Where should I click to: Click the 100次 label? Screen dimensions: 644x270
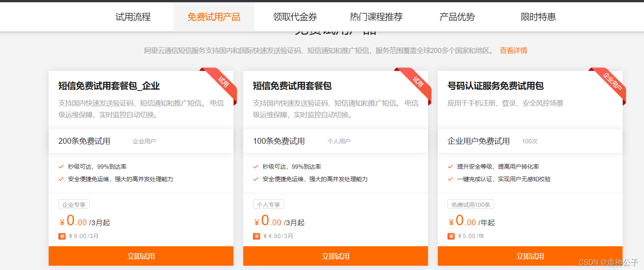[530, 141]
